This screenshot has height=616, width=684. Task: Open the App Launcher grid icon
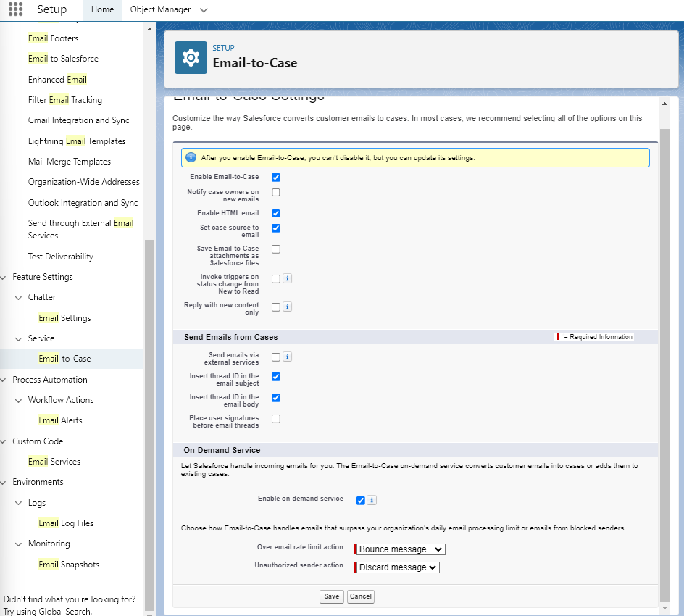click(x=16, y=9)
